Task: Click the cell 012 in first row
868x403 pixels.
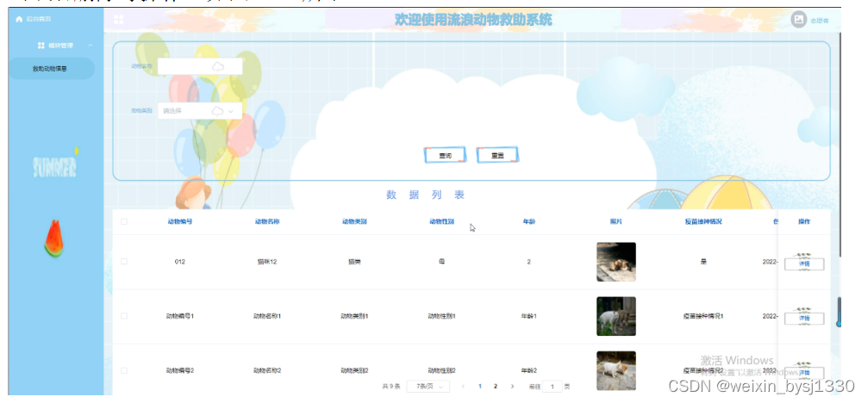Action: 180,262
